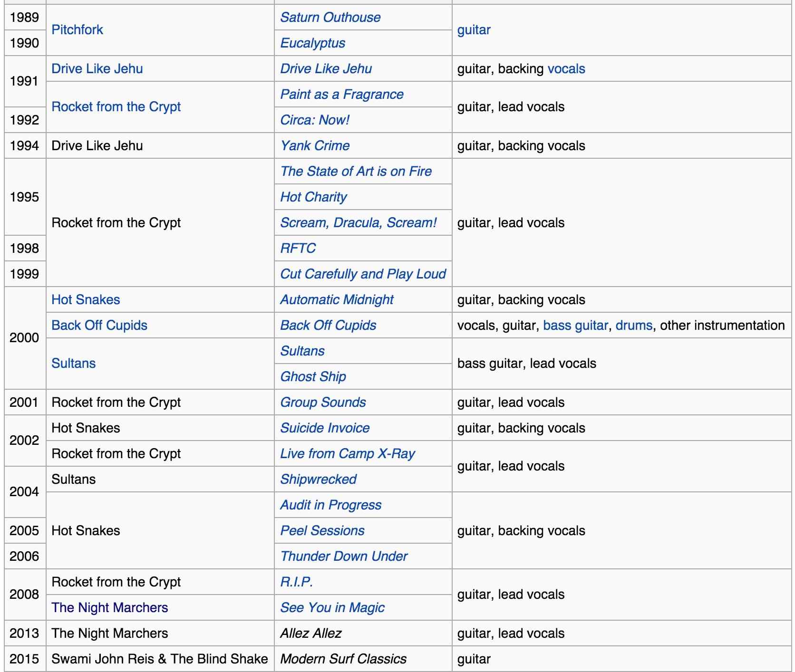The height and width of the screenshot is (672, 795).
Task: Open Audit in Progress album link
Action: point(331,505)
